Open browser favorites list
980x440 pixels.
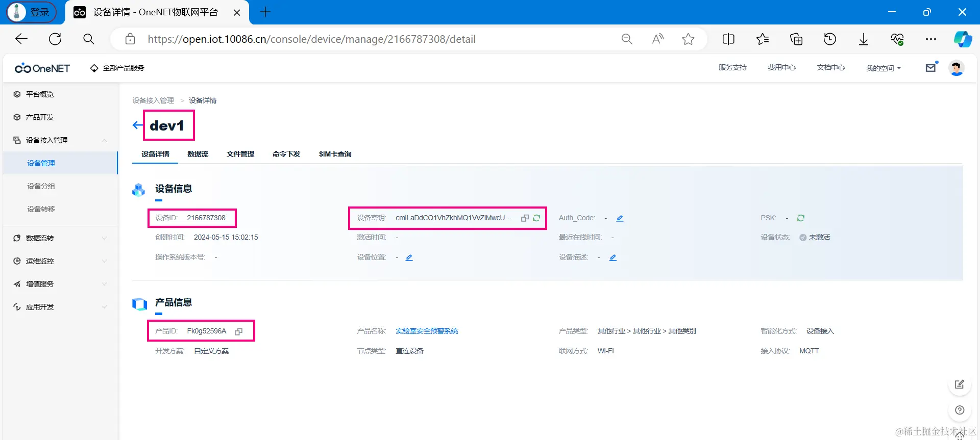pos(763,39)
